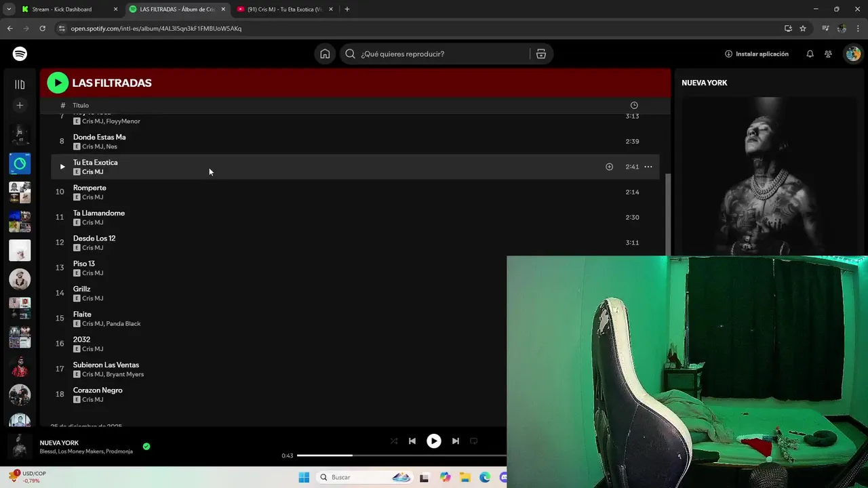This screenshot has height=488, width=868.
Task: Toggle shuffle in the player
Action: [x=393, y=441]
